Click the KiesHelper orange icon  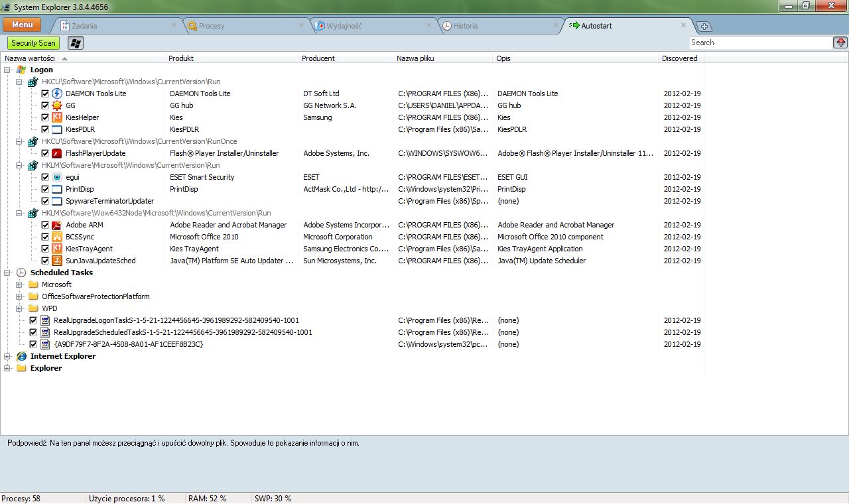[56, 117]
